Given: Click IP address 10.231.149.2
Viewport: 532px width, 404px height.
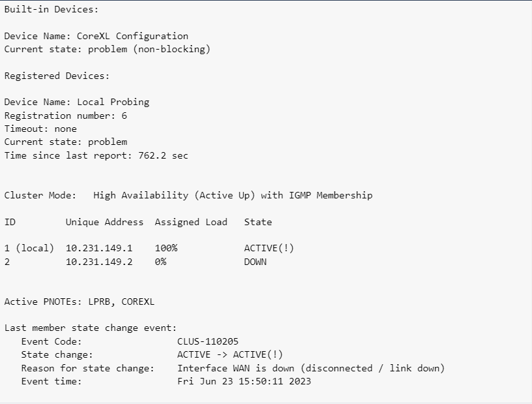Looking at the screenshot, I should coord(99,262).
